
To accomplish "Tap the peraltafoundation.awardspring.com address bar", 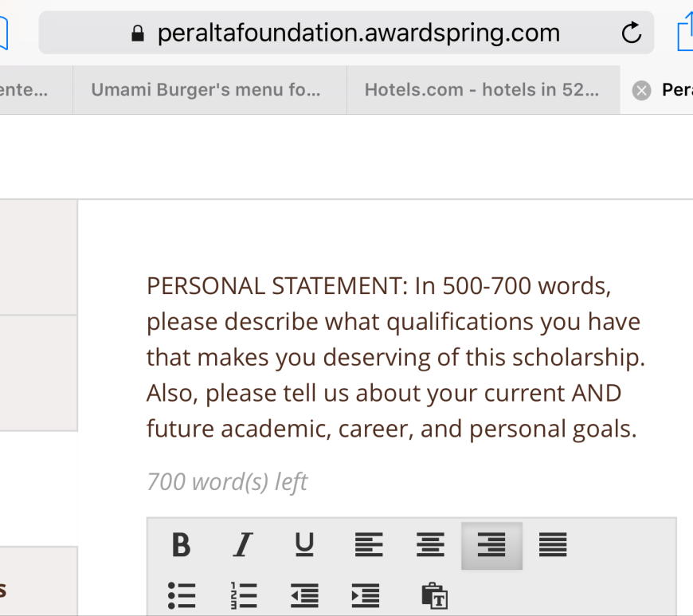I will (x=358, y=33).
